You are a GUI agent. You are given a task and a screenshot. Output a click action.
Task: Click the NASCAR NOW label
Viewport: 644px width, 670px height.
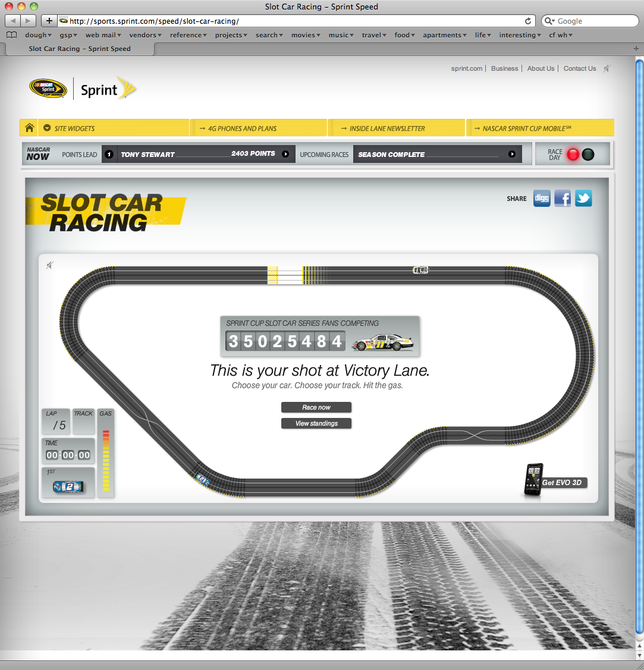[38, 153]
